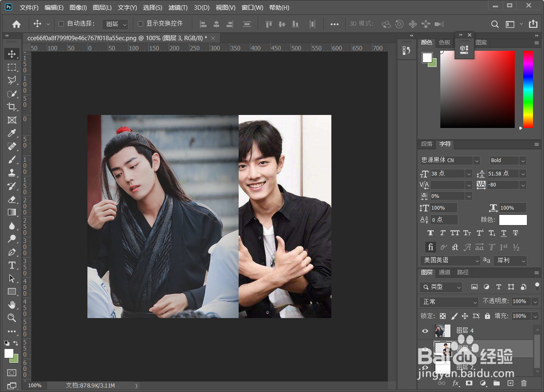Click the 51.58 点 leading input field

(x=503, y=174)
